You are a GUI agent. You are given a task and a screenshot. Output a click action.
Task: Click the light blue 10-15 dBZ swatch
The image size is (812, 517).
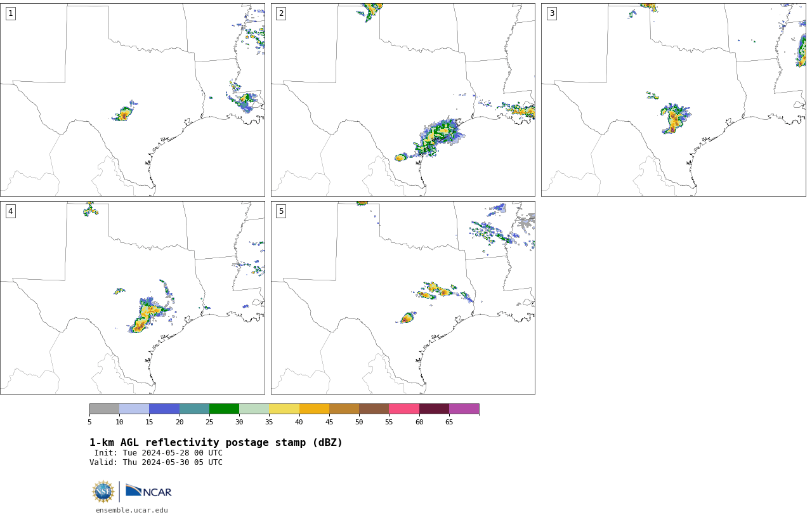pos(134,409)
